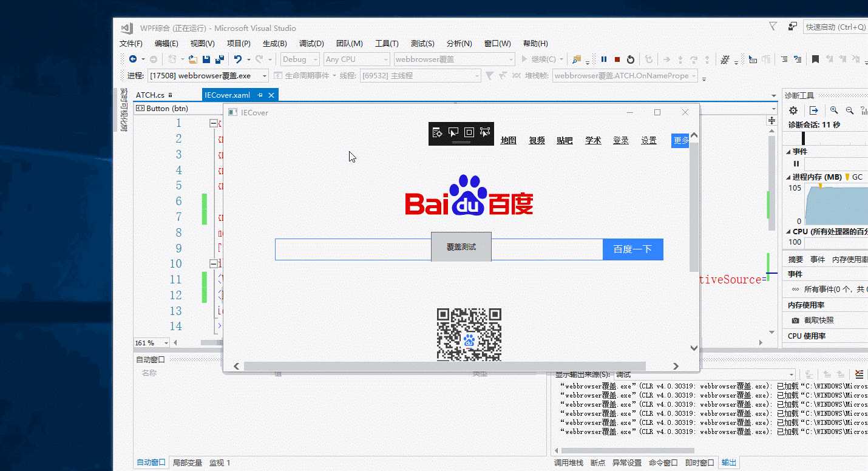
Task: Switch to the 即时窗口 tab
Action: point(699,463)
